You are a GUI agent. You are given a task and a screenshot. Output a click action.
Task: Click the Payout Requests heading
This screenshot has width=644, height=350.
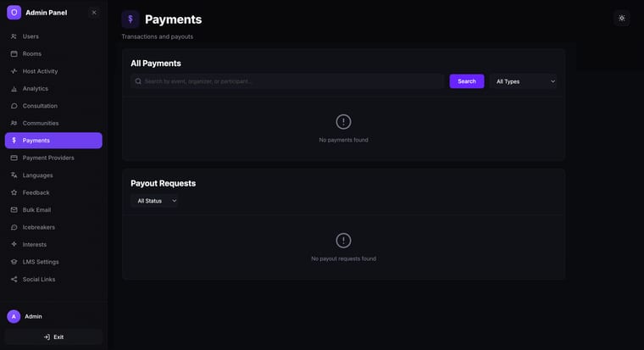(x=163, y=183)
